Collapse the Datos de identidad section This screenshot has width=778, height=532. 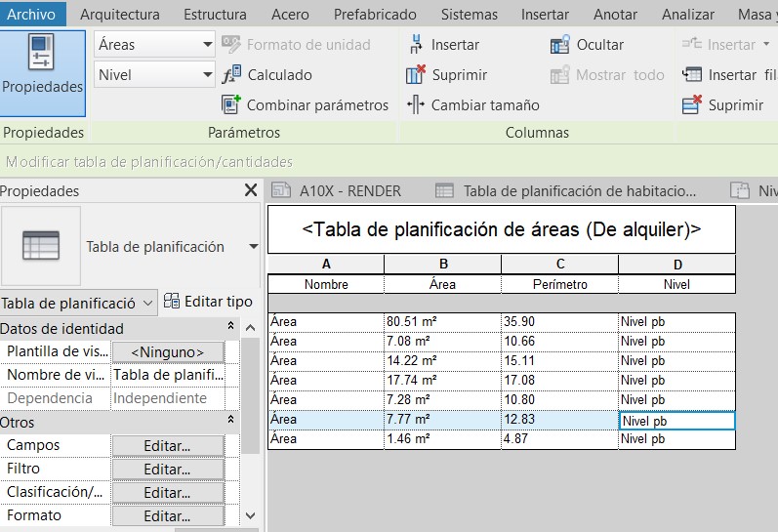pos(231,328)
